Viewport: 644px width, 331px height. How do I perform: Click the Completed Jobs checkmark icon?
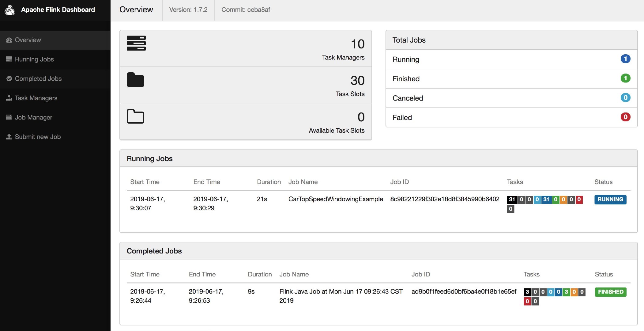pos(9,78)
